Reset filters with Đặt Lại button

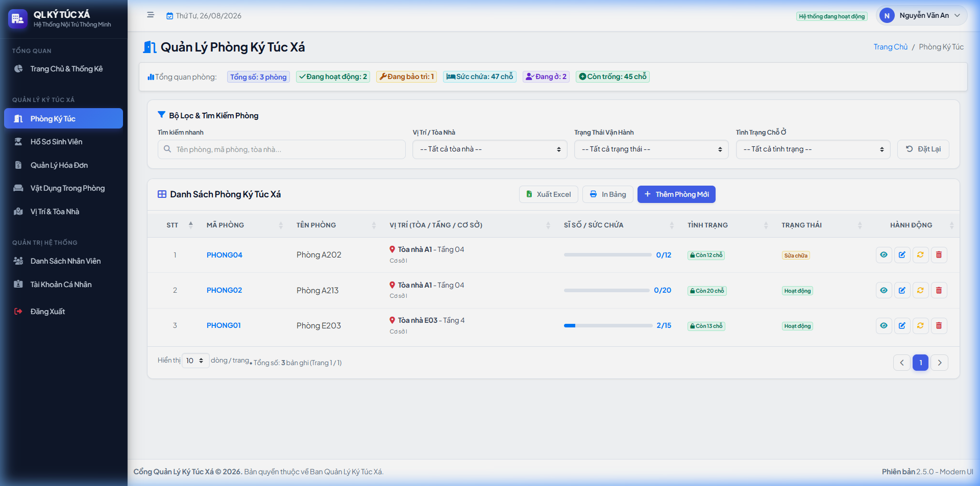click(x=923, y=149)
